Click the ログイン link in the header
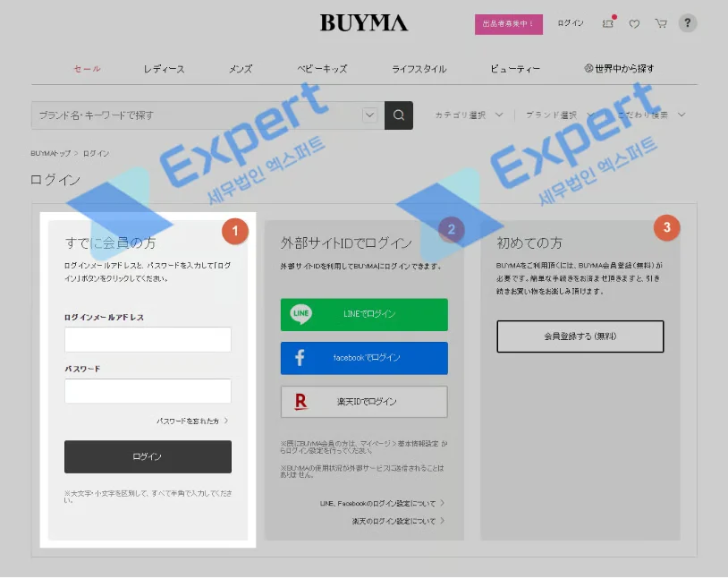The image size is (728, 579). tap(570, 23)
